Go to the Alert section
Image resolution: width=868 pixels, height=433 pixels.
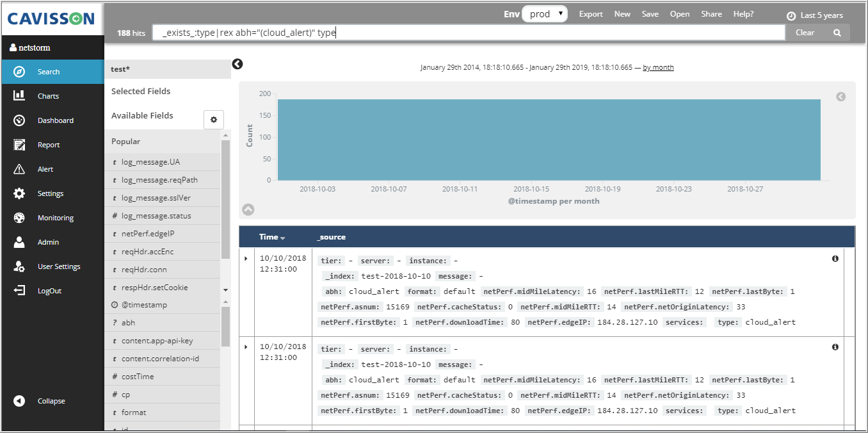[x=45, y=169]
